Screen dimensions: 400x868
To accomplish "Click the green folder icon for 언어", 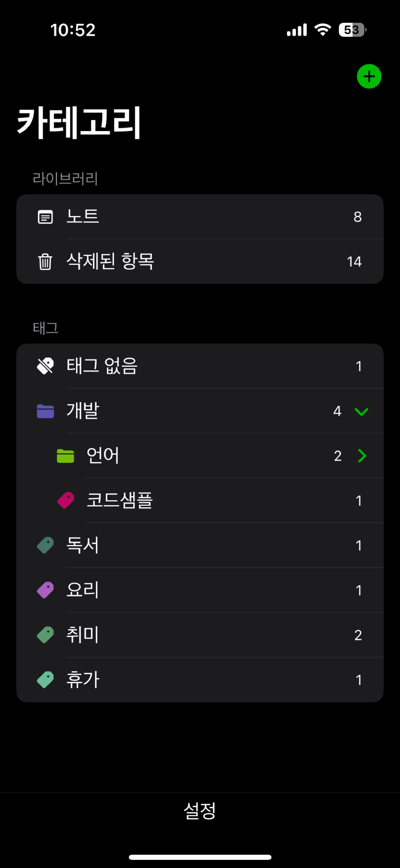I will click(65, 455).
